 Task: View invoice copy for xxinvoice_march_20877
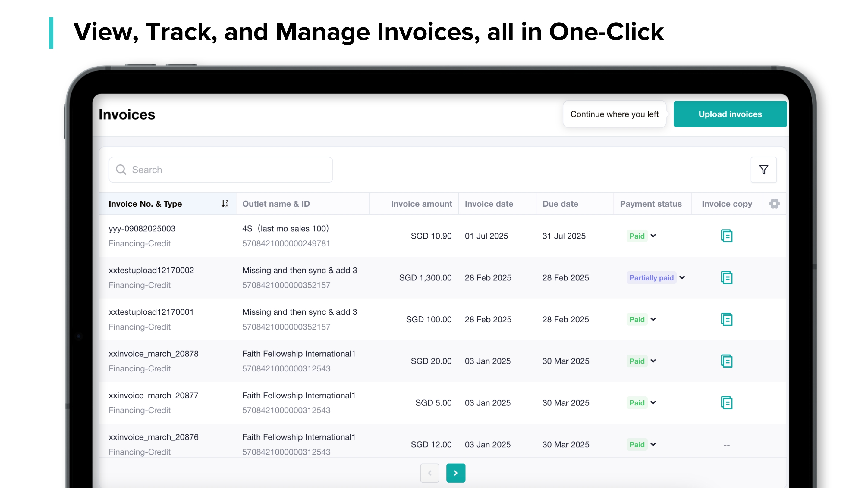pos(726,403)
